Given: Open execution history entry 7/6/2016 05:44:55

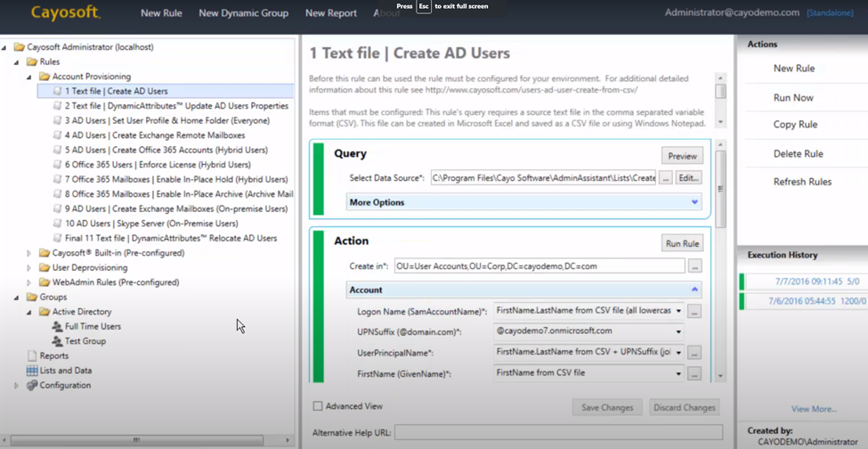Looking at the screenshot, I should click(817, 300).
